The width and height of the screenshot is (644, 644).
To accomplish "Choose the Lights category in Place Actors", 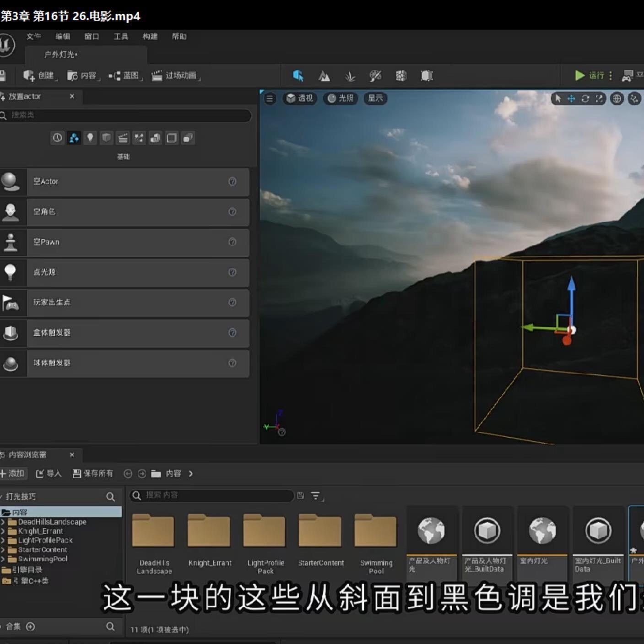I will click(90, 138).
